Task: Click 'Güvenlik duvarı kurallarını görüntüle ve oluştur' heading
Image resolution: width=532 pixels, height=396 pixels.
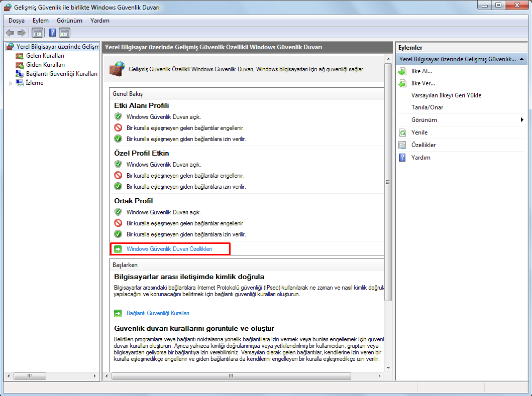Action: click(194, 328)
